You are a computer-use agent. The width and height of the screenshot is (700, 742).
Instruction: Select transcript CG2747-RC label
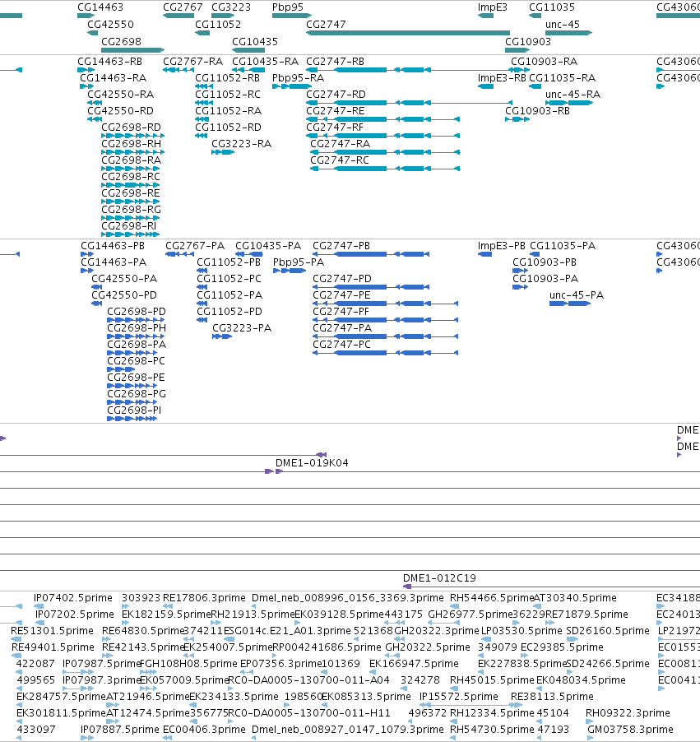pos(340,160)
